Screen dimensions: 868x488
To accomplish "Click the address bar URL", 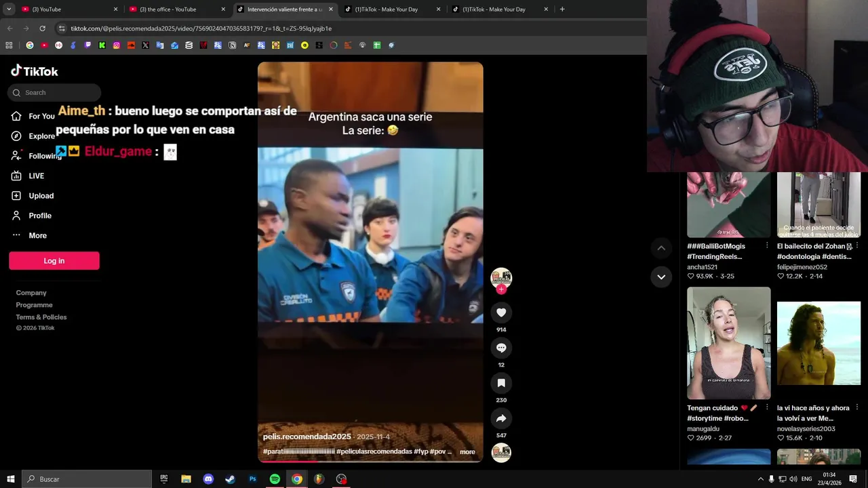I will tap(201, 28).
